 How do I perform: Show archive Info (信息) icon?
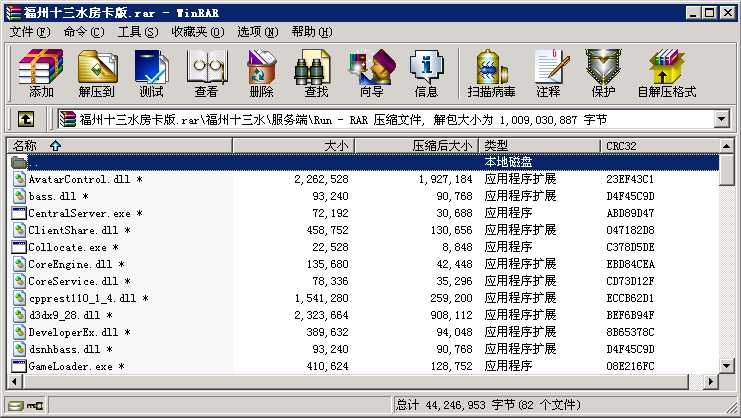click(x=426, y=73)
